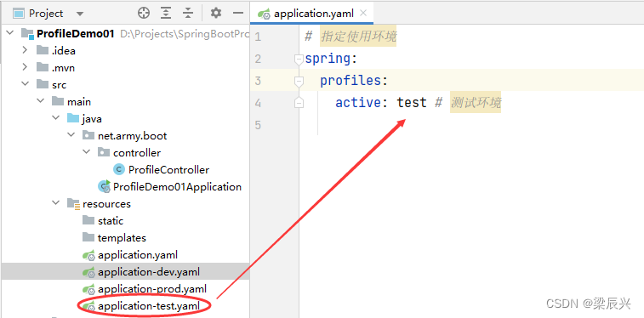Click the resources folder icon

coord(73,203)
